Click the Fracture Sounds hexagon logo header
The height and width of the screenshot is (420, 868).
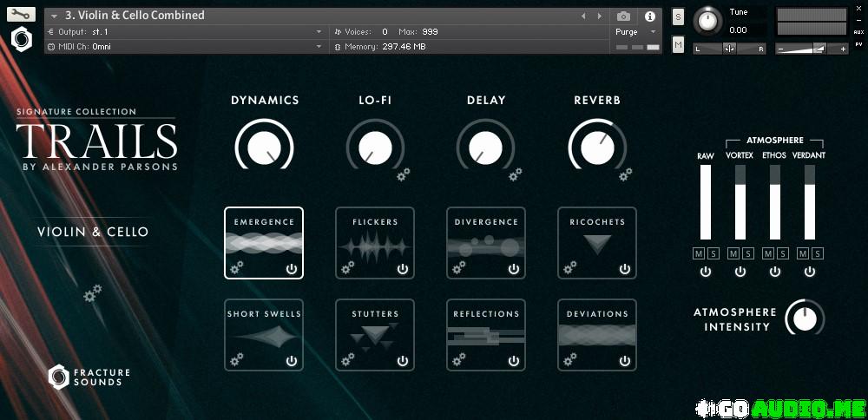[x=22, y=41]
